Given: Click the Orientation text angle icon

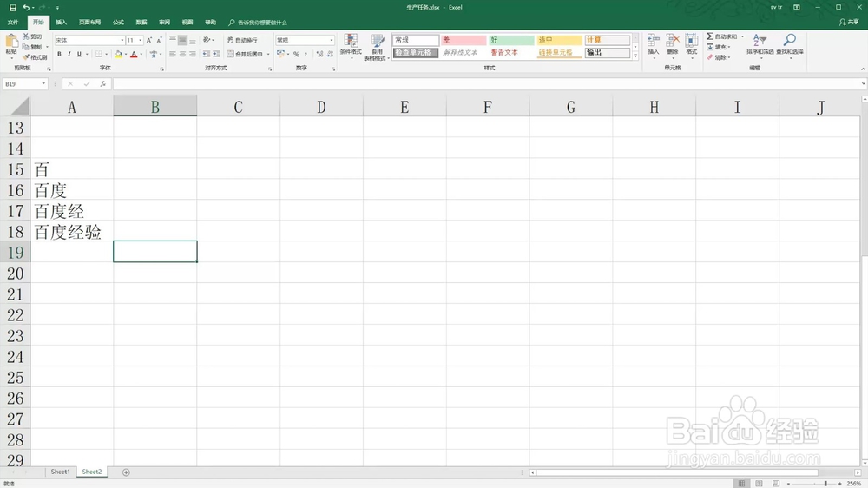Looking at the screenshot, I should pyautogui.click(x=207, y=40).
